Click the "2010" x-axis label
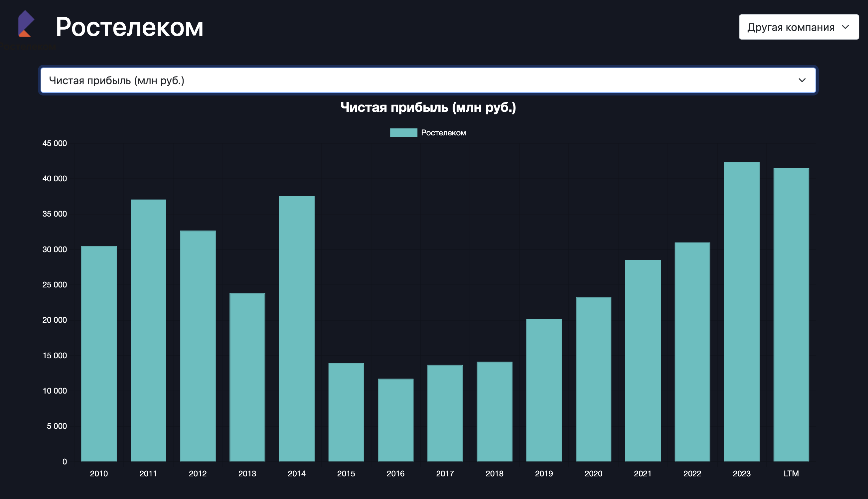This screenshot has height=499, width=868. click(x=99, y=474)
